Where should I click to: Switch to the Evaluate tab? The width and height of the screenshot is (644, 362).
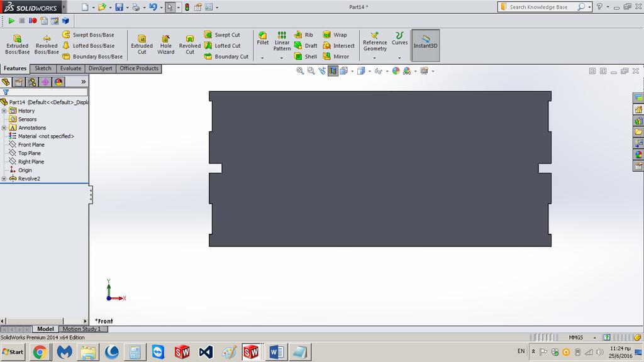[70, 69]
